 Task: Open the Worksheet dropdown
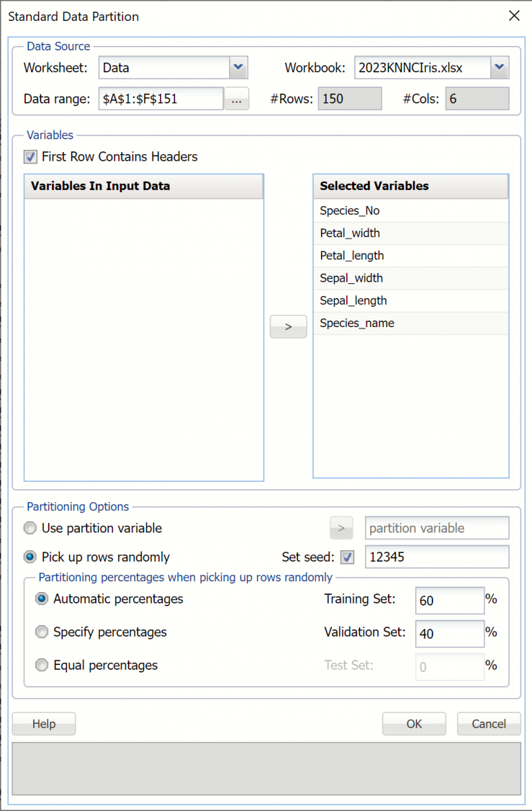tap(239, 68)
